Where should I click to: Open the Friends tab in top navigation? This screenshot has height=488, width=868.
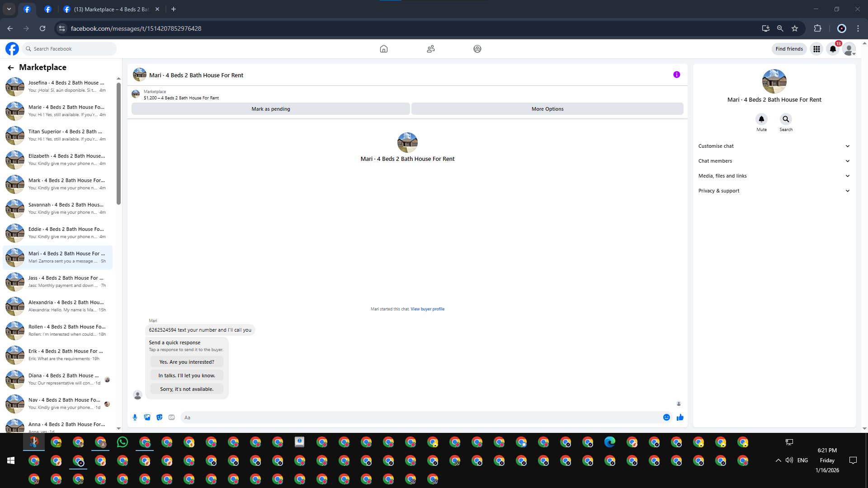coord(430,49)
